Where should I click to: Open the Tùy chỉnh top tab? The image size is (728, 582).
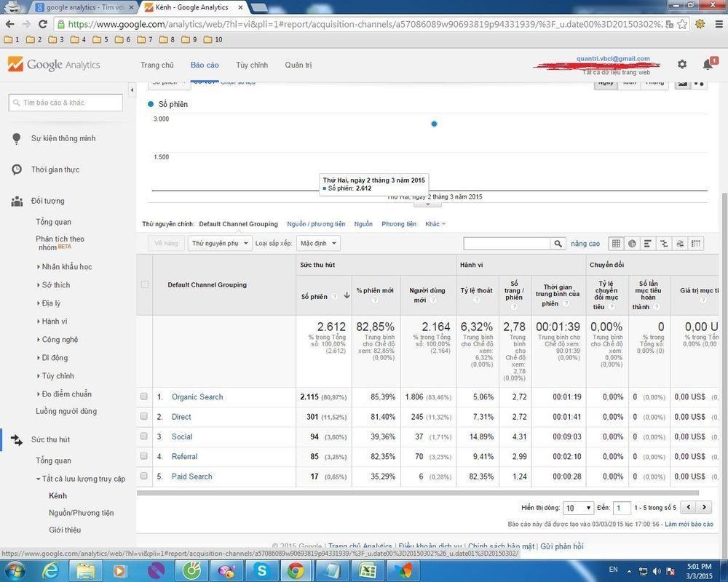[x=252, y=65]
